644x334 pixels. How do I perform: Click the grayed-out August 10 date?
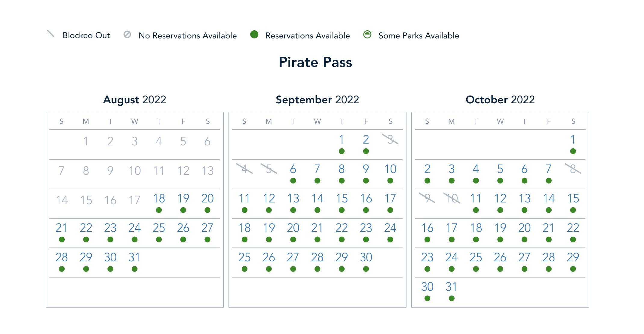pyautogui.click(x=134, y=171)
